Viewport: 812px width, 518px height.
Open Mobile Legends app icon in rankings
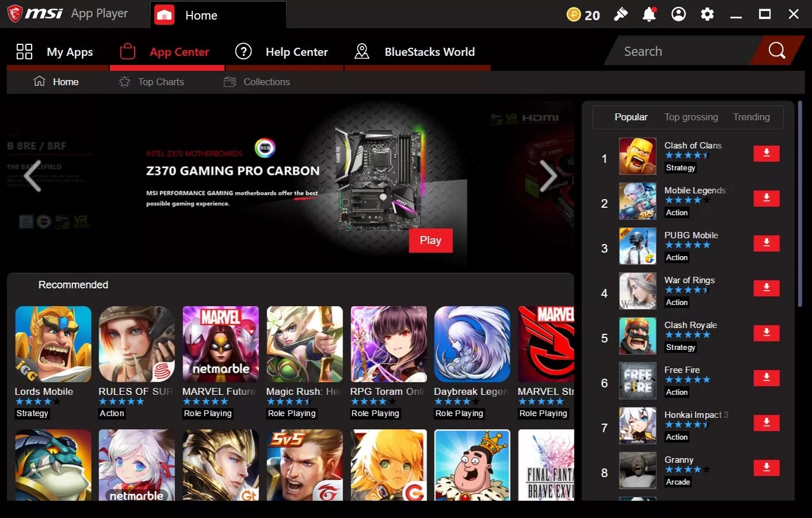[638, 201]
